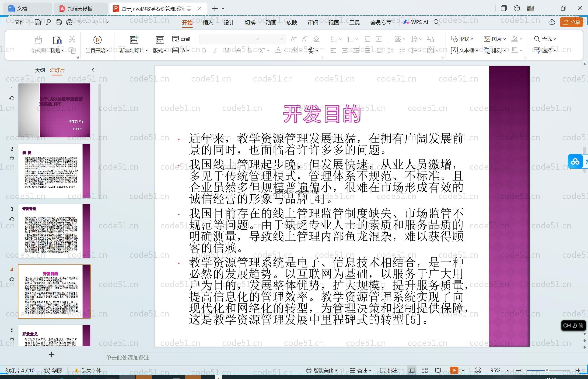Viewport: 588px width, 379px height.
Task: Start slideshow from current page icon
Action: (x=97, y=40)
